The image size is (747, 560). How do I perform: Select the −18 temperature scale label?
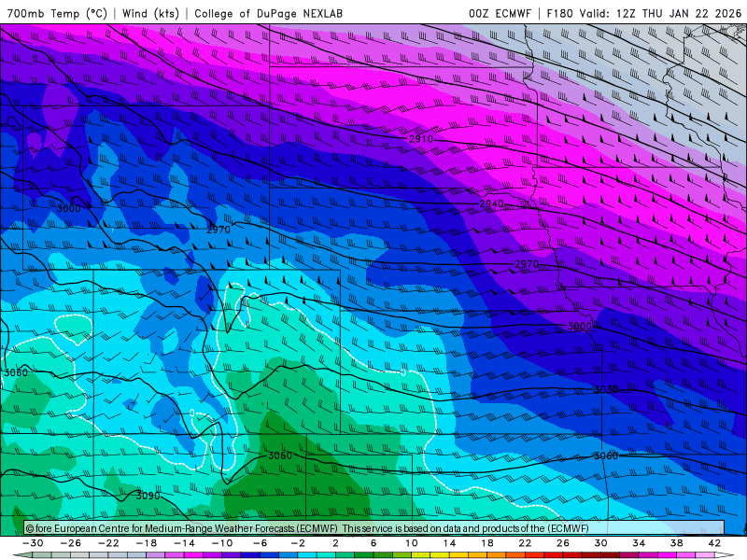[x=147, y=543]
